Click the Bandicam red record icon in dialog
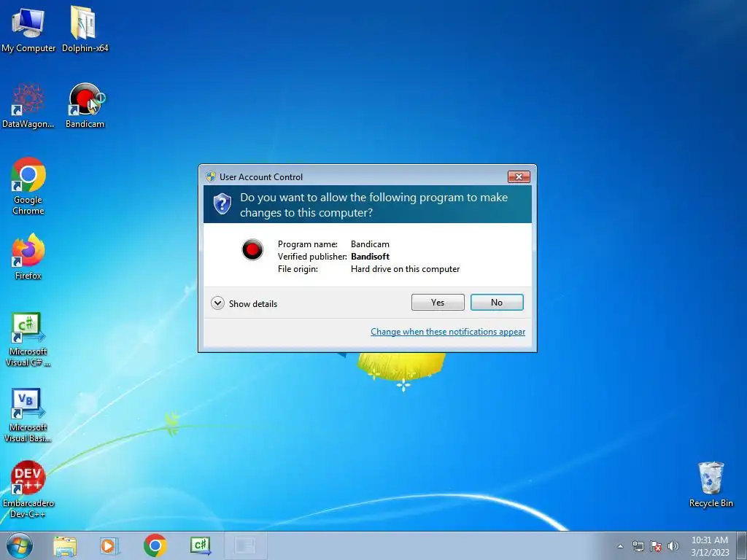 [252, 249]
